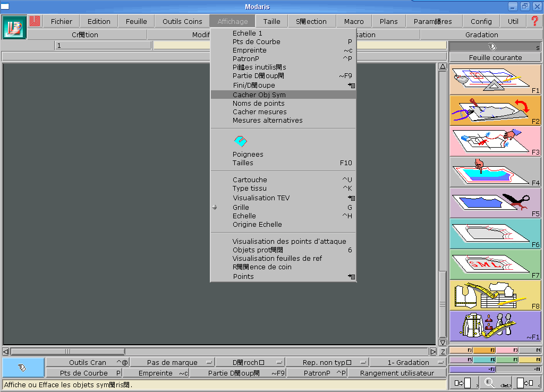Click the horizontal scrollbar right arrow

[433, 352]
